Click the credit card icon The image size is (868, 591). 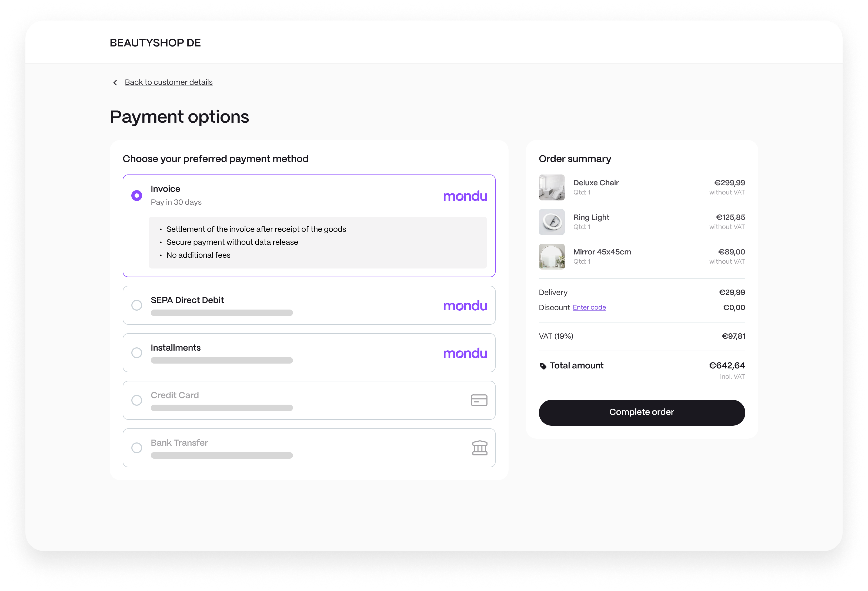pos(479,400)
